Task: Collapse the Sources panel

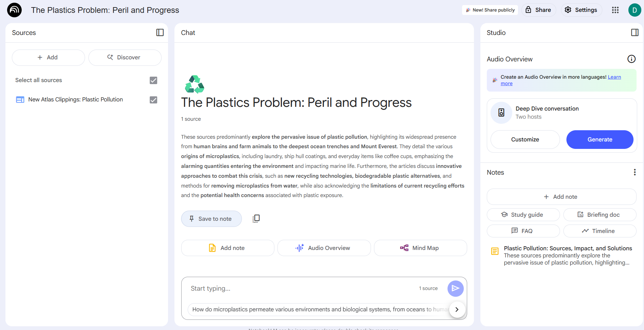Action: click(160, 33)
